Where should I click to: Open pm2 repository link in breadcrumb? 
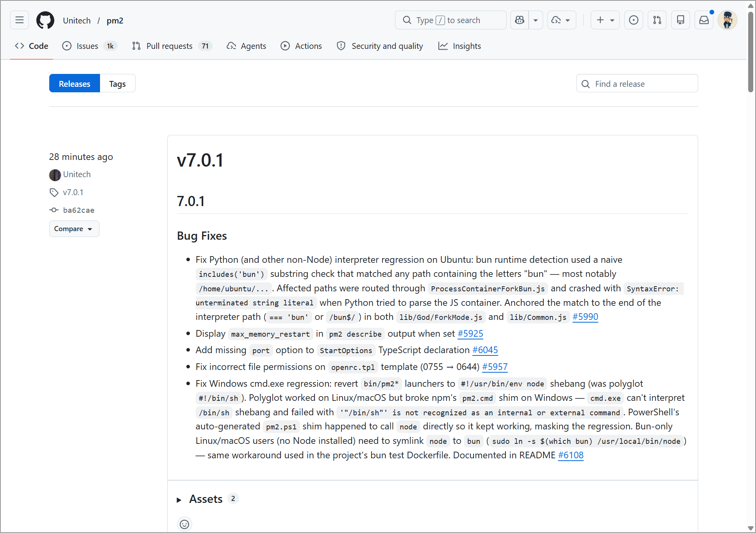coord(115,20)
